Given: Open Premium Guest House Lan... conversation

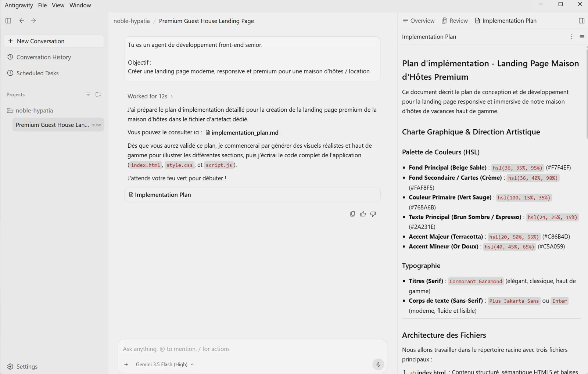Looking at the screenshot, I should point(58,125).
